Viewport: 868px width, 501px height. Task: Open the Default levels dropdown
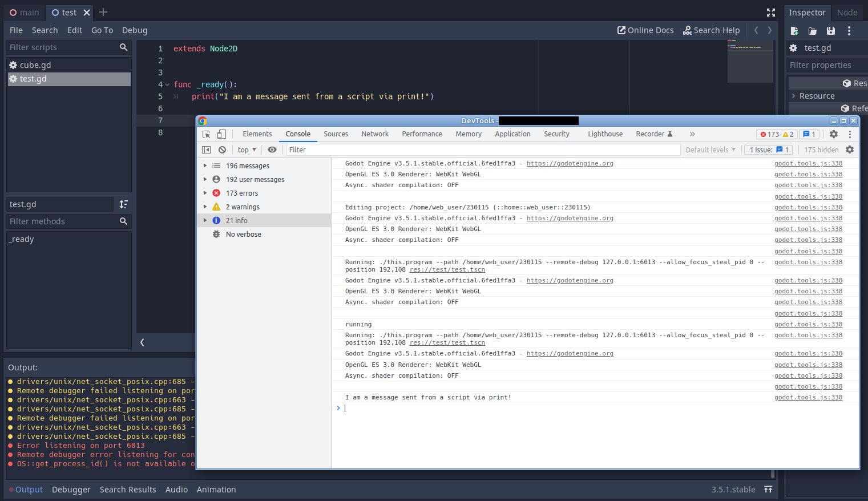(709, 150)
